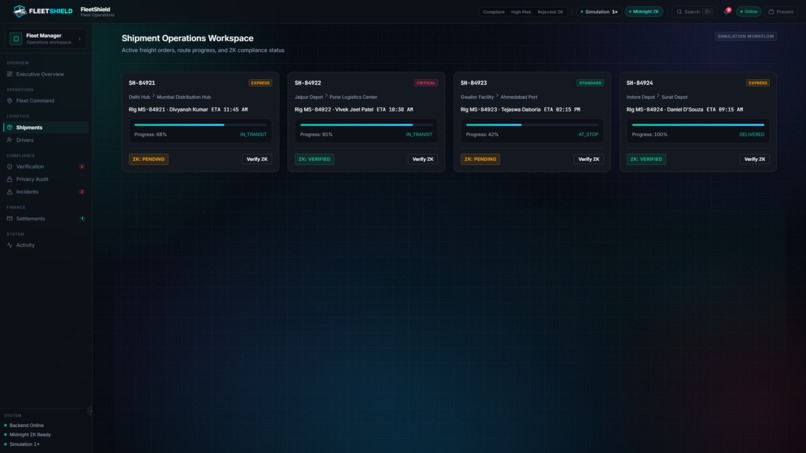Click shipment ID SH-84923

[x=473, y=83]
